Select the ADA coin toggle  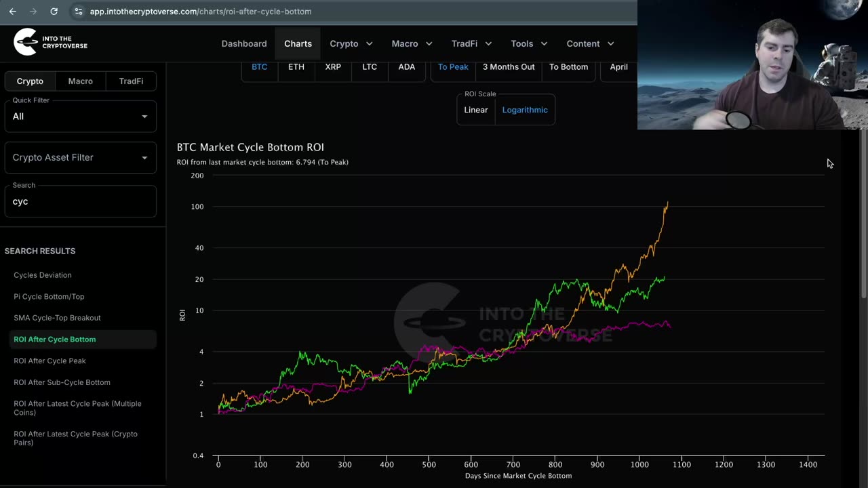point(407,67)
